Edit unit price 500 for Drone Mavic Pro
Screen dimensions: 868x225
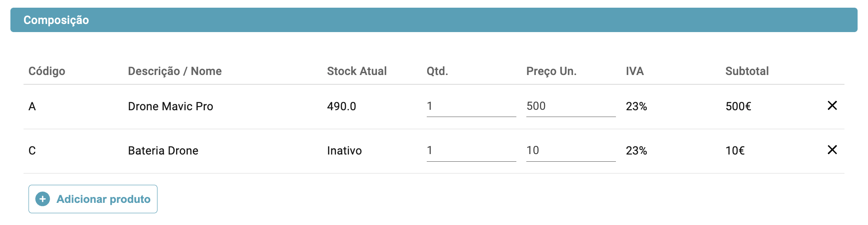click(x=571, y=106)
